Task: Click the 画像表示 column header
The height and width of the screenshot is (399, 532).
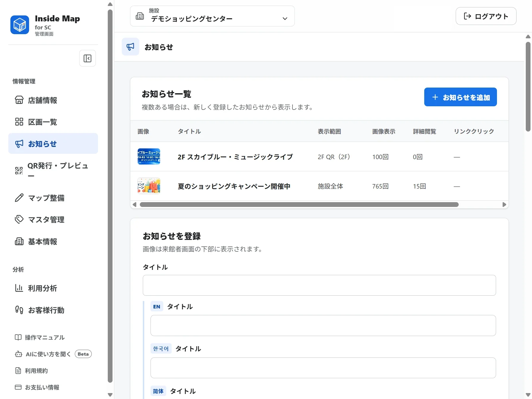Action: 384,131
